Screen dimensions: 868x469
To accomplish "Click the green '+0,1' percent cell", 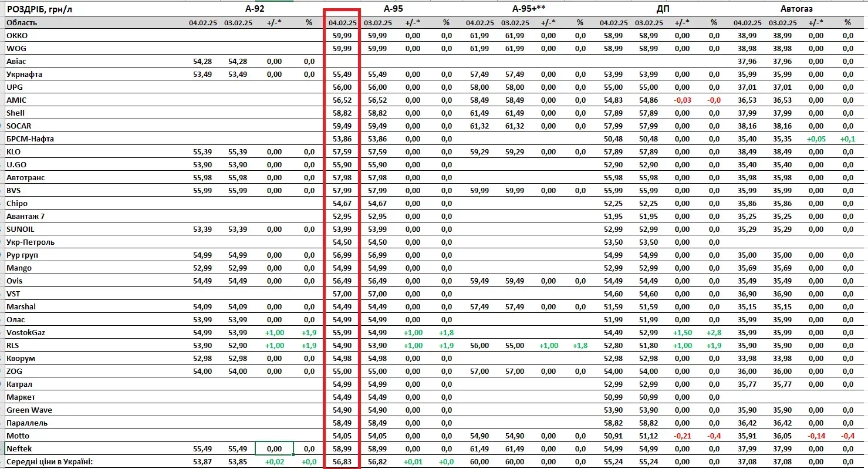I will (847, 139).
